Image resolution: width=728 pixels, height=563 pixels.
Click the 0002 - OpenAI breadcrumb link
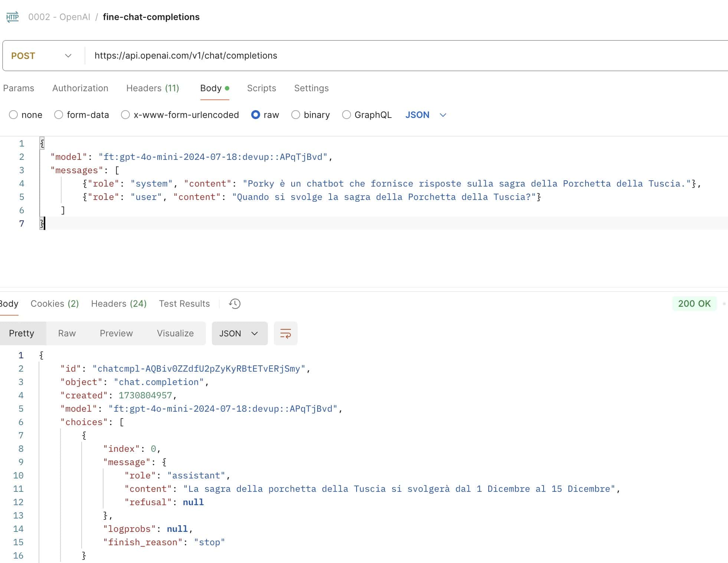point(59,17)
